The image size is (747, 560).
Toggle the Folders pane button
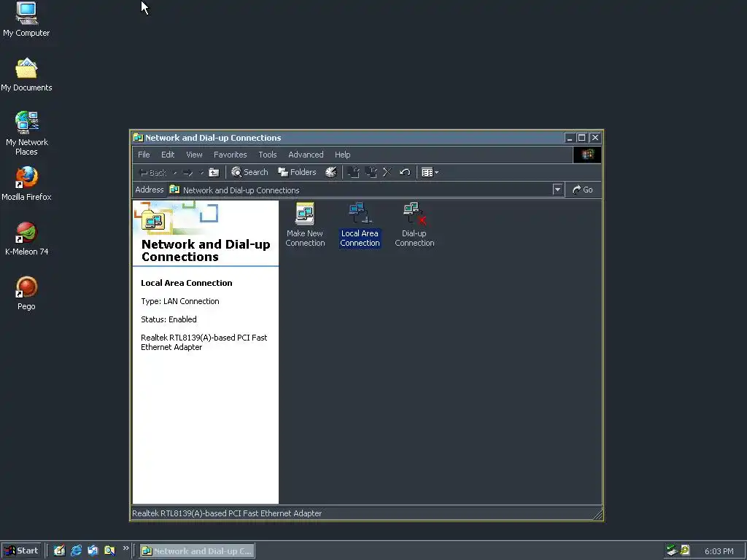pos(298,172)
